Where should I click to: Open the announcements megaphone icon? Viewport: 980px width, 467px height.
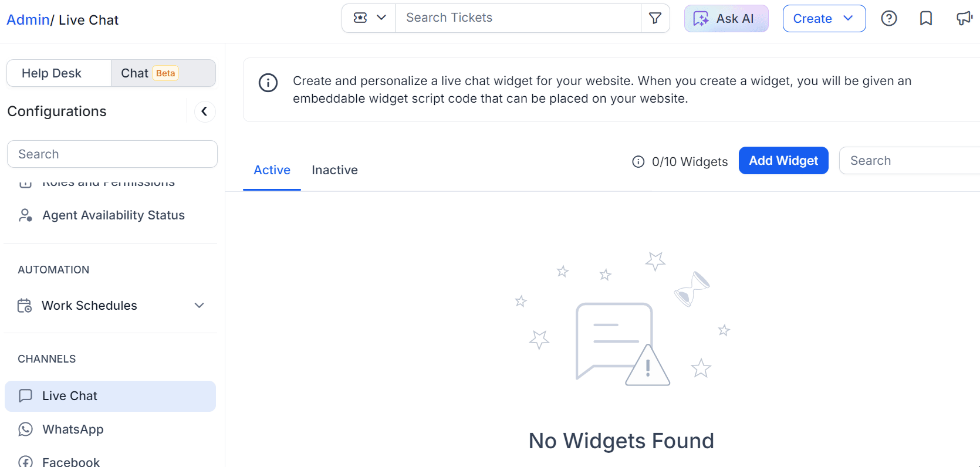pyautogui.click(x=964, y=19)
